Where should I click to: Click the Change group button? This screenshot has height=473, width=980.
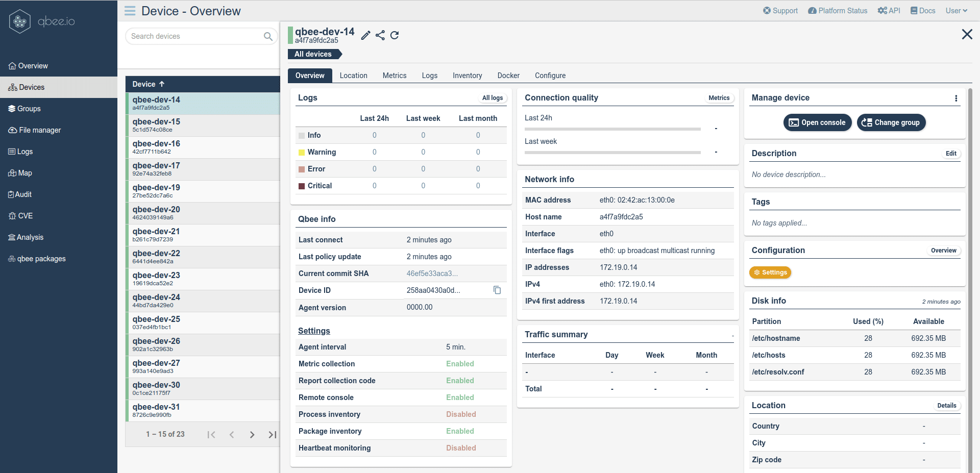[x=891, y=122]
